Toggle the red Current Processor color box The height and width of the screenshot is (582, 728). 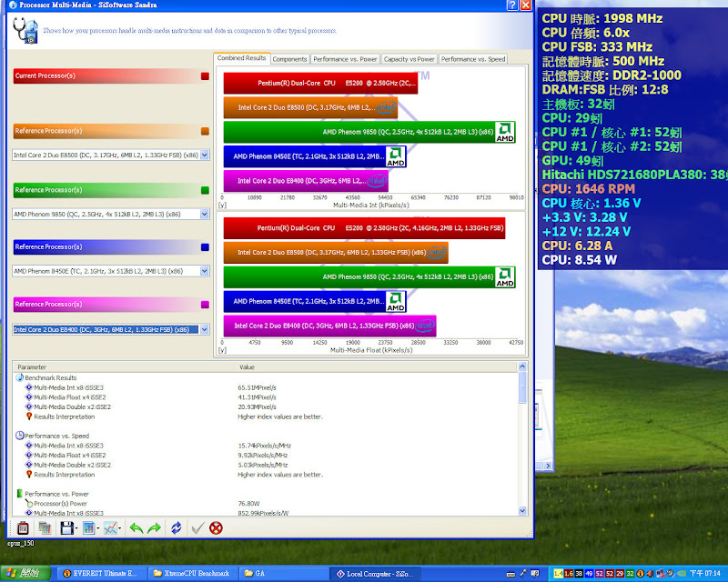pos(204,75)
